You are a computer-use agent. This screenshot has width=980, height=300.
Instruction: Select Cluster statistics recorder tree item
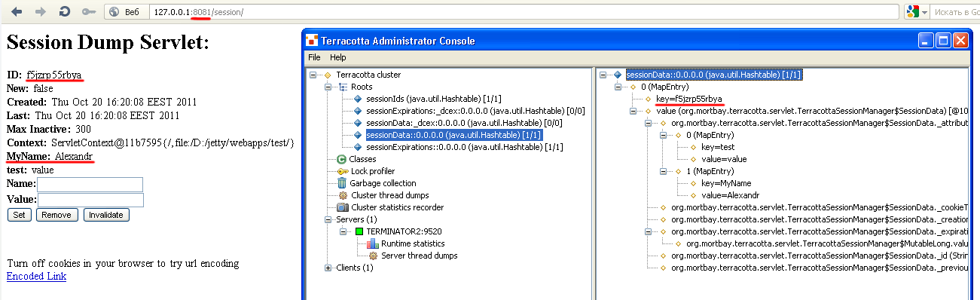(x=398, y=207)
